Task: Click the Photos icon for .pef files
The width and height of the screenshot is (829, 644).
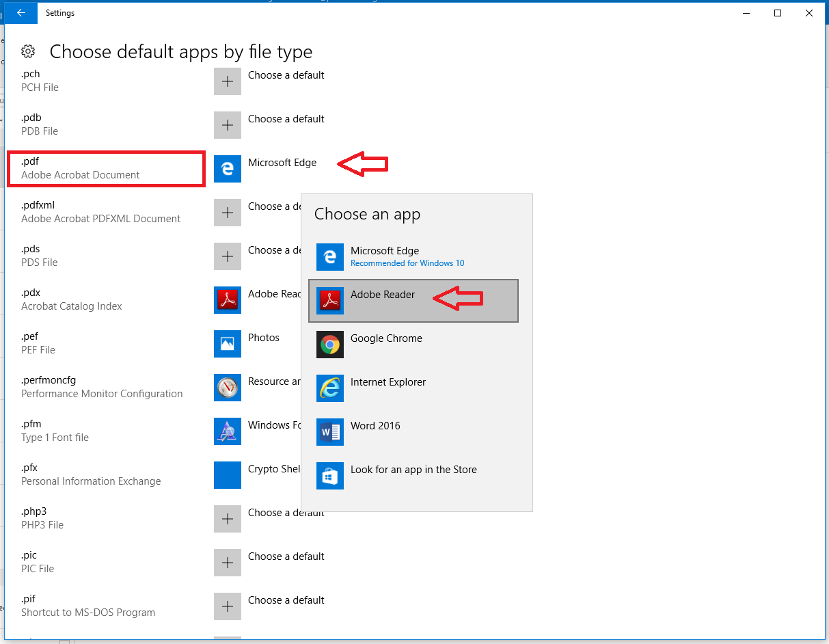Action: [228, 344]
